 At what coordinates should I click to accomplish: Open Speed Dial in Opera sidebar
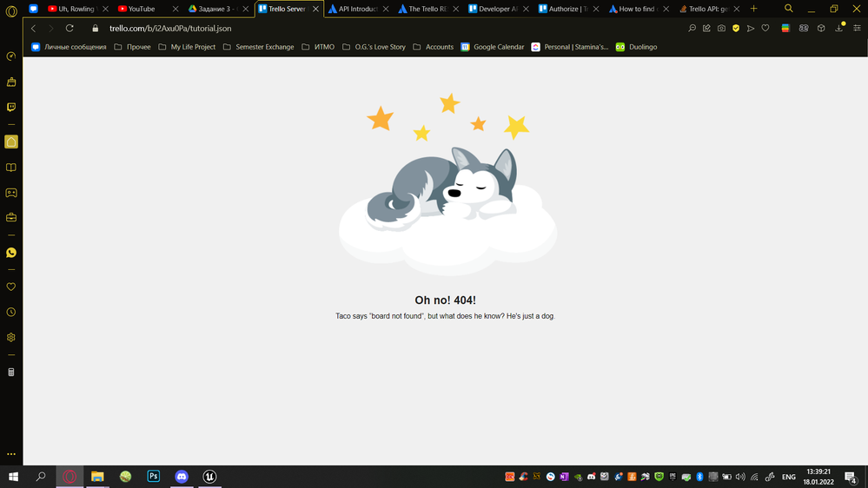[11, 56]
